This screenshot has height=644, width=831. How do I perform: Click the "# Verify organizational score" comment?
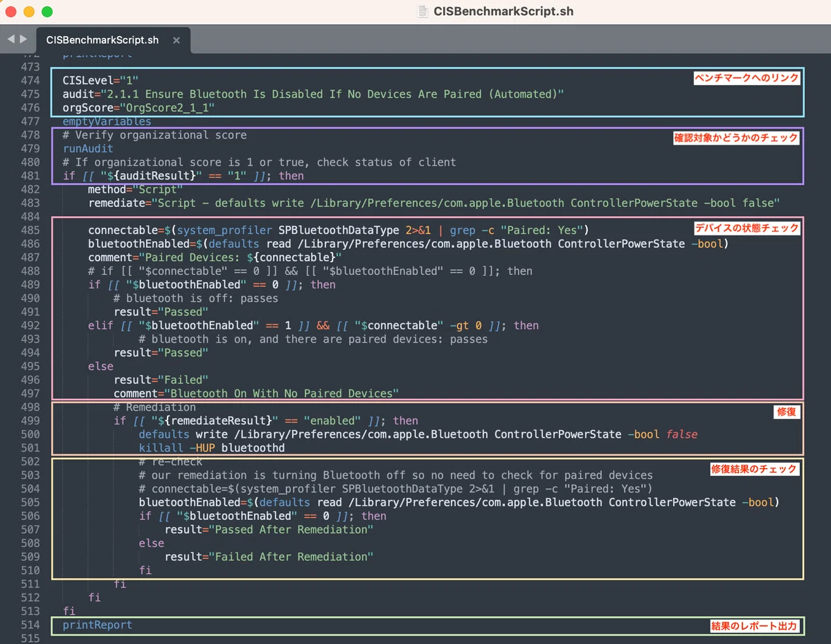(x=154, y=135)
